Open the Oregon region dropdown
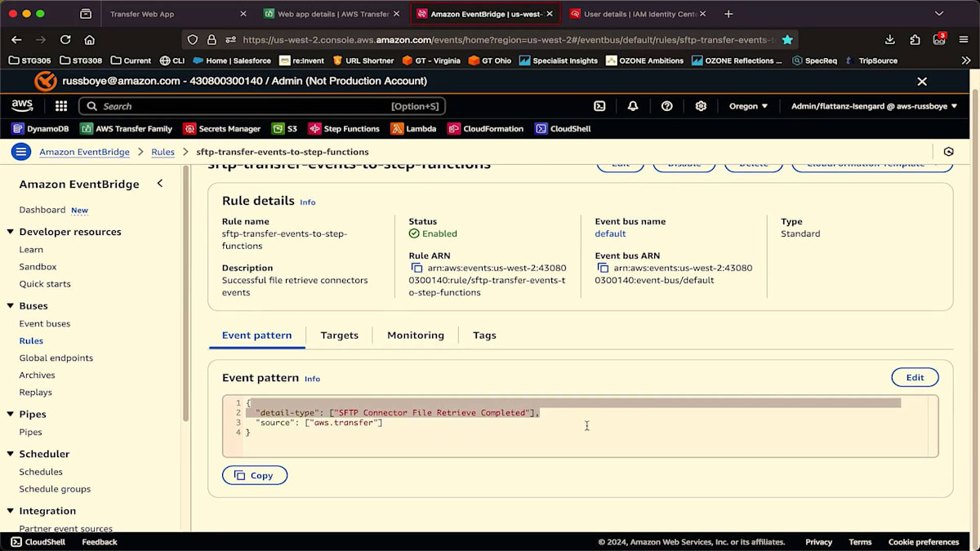980x551 pixels. [748, 106]
